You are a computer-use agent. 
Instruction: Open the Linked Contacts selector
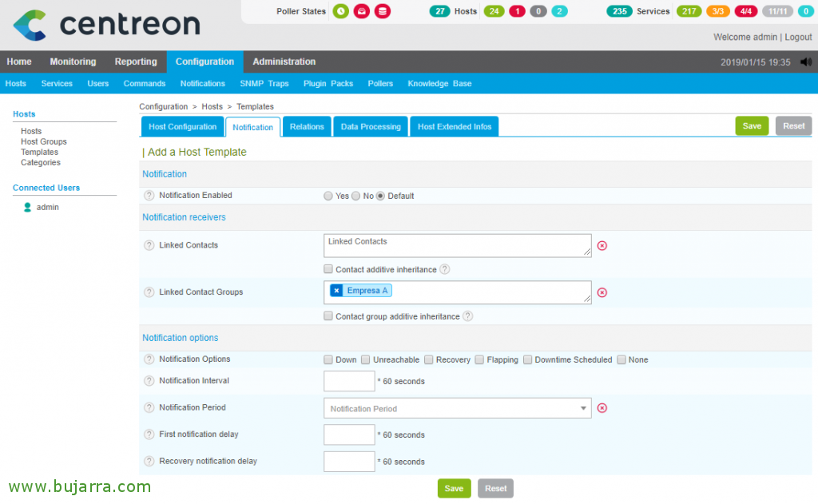tap(457, 245)
